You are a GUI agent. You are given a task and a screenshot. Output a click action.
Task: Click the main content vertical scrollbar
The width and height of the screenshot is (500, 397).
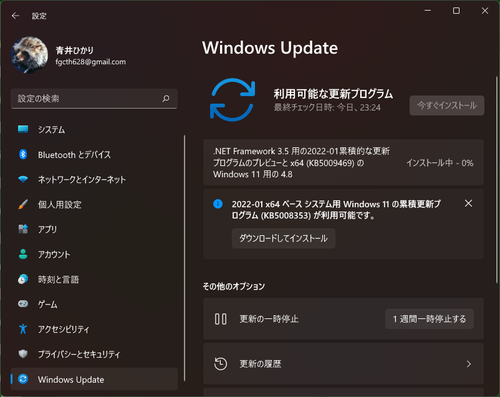coord(496,180)
